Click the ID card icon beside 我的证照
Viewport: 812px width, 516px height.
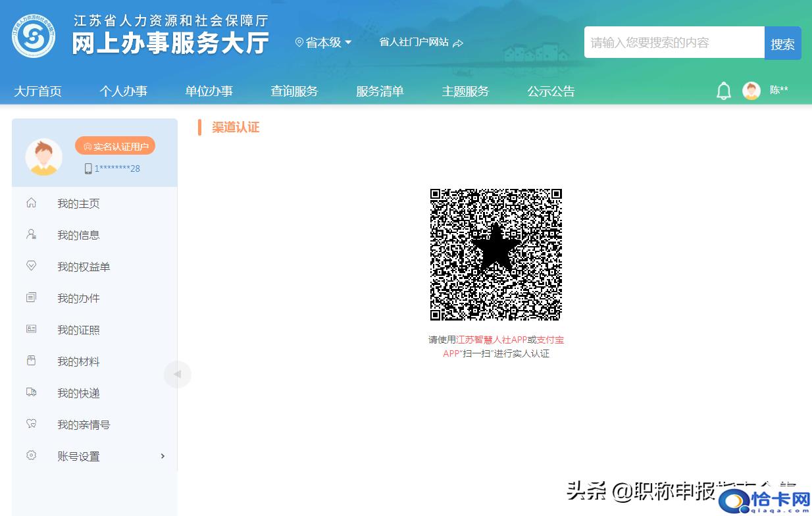(31, 329)
